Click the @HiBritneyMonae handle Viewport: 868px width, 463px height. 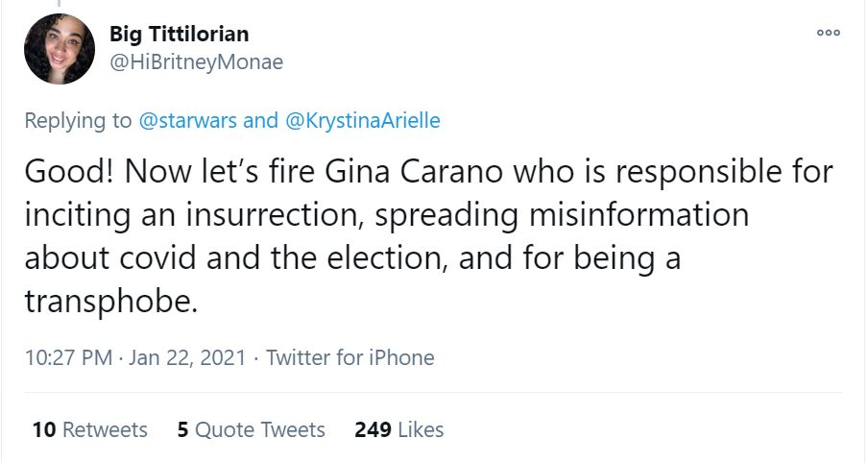coord(196,61)
